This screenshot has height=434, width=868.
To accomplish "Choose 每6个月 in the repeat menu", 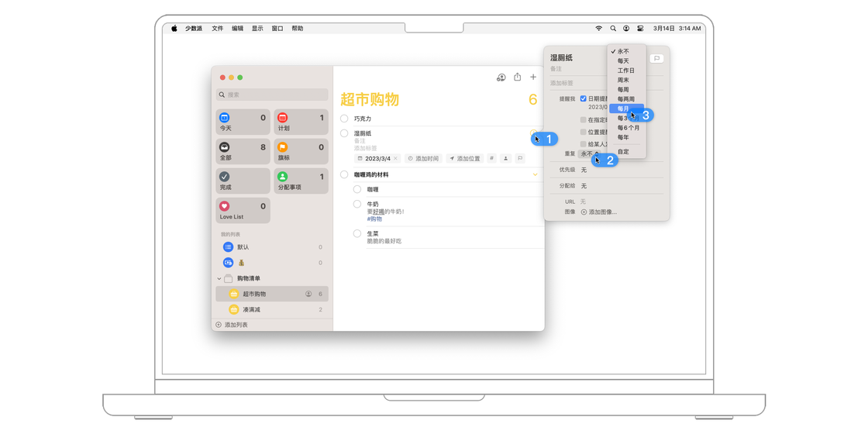I will [x=627, y=127].
